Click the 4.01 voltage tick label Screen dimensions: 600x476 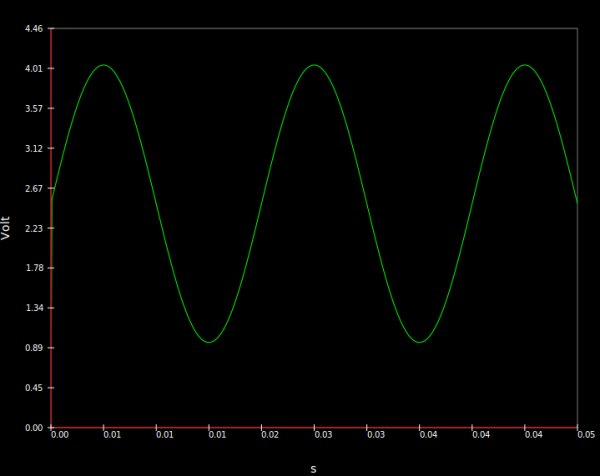click(x=34, y=69)
